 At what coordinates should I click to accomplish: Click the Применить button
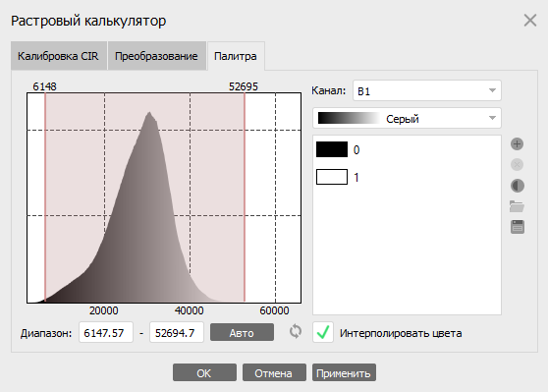344,372
